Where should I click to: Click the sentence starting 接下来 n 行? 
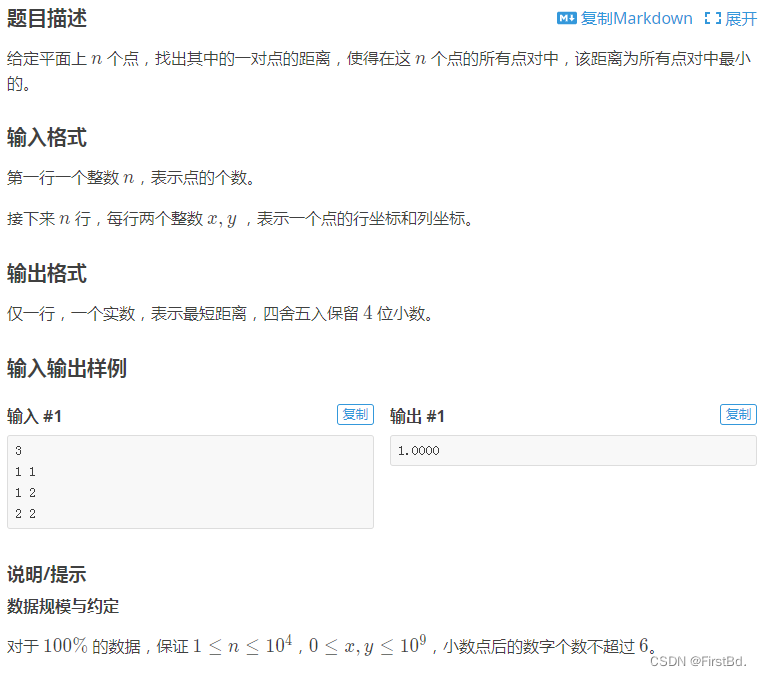(x=240, y=219)
